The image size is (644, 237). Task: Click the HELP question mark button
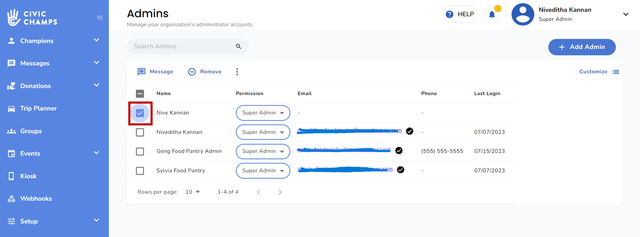coord(460,15)
